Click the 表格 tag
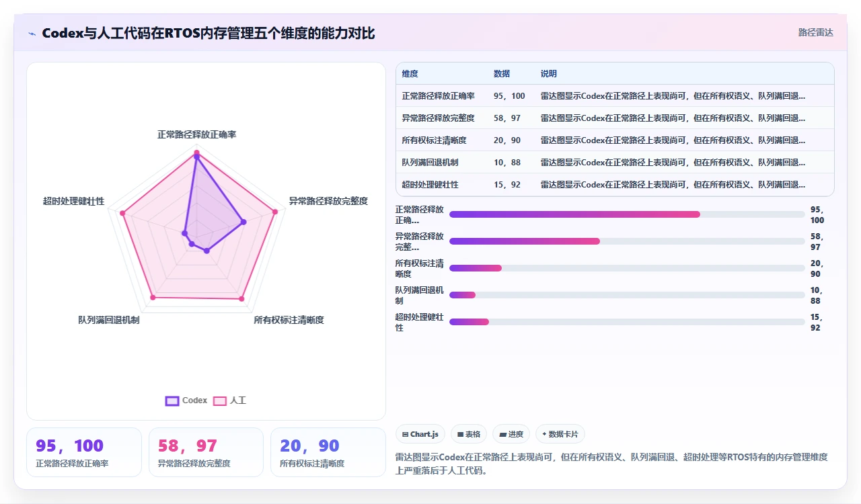 [x=469, y=434]
